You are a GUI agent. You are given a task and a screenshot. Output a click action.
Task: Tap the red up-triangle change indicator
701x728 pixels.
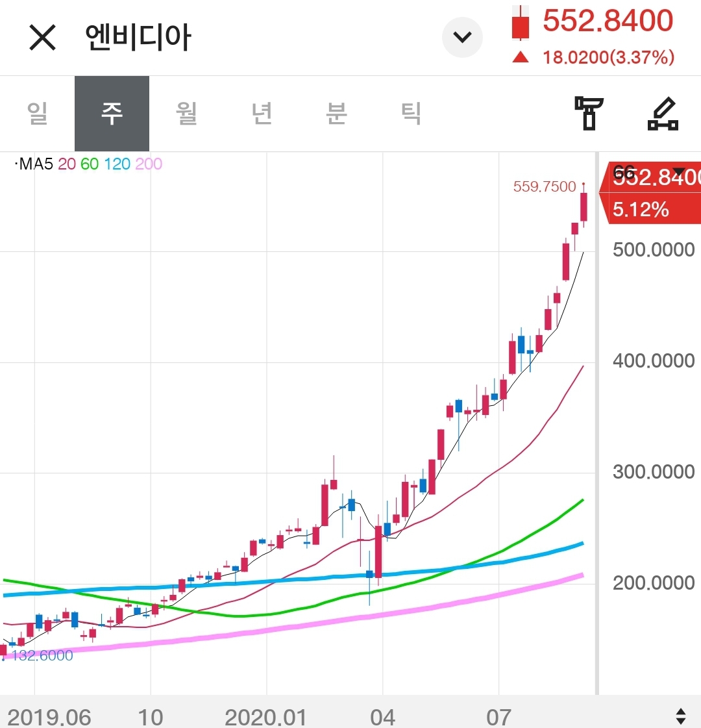[x=521, y=57]
